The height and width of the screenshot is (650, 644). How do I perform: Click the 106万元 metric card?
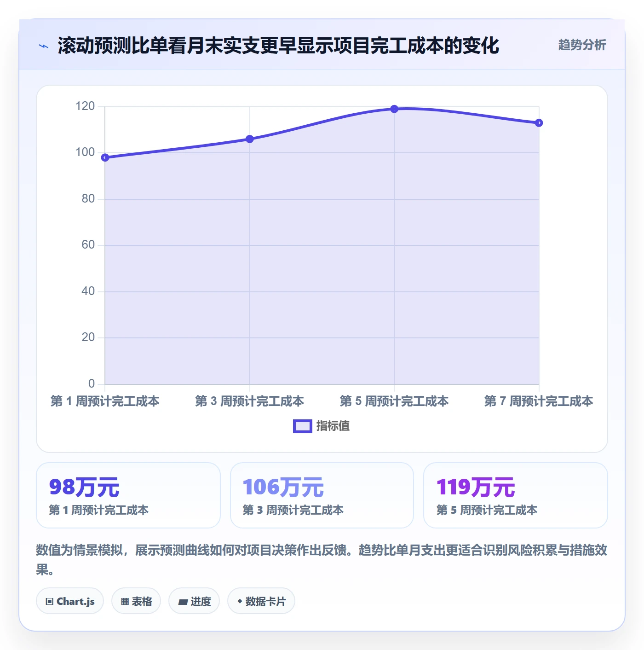[x=322, y=495]
